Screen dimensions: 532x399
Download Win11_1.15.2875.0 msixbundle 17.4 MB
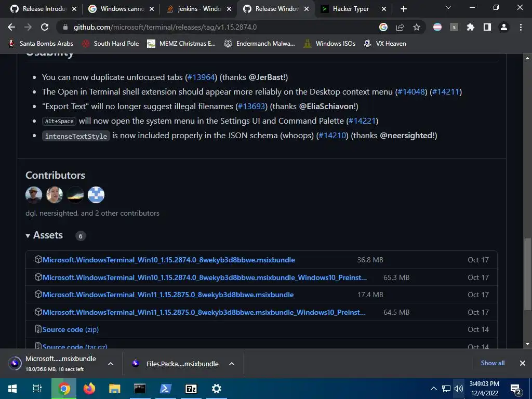[x=168, y=295]
